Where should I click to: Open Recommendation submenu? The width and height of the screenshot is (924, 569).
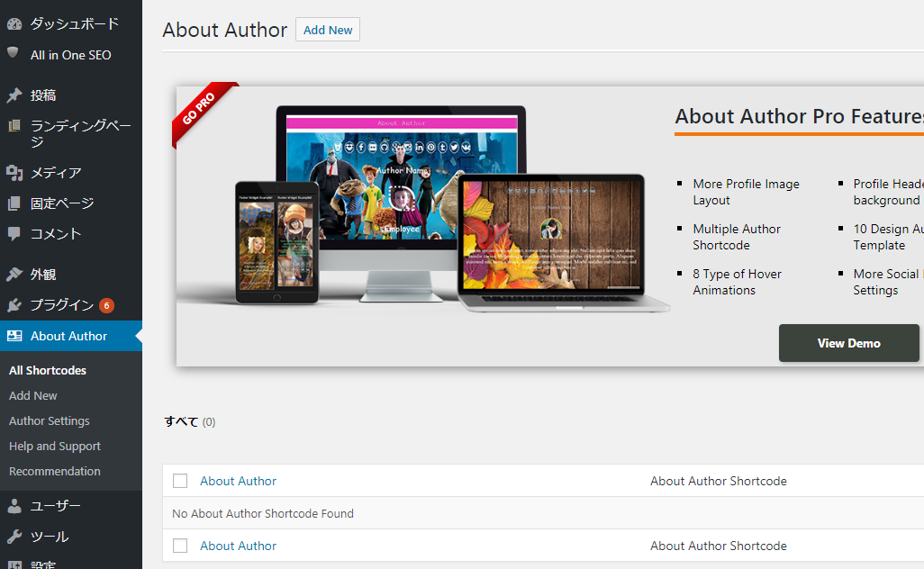55,471
